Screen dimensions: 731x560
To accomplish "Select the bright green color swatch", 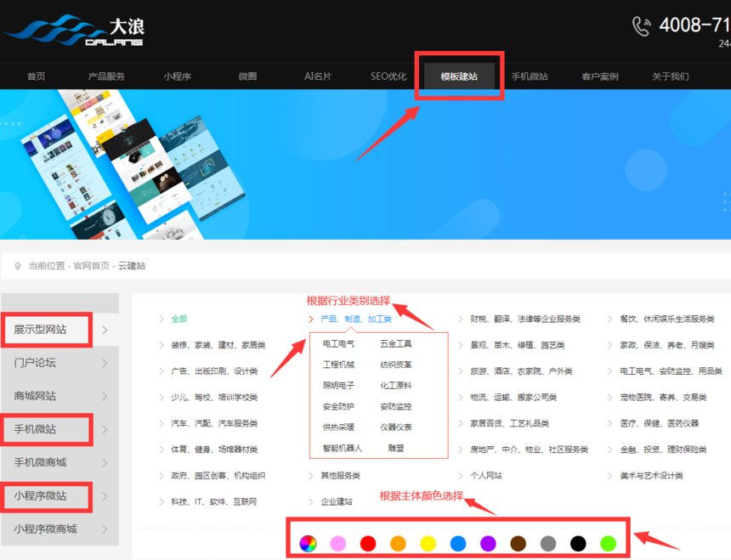I will click(608, 543).
